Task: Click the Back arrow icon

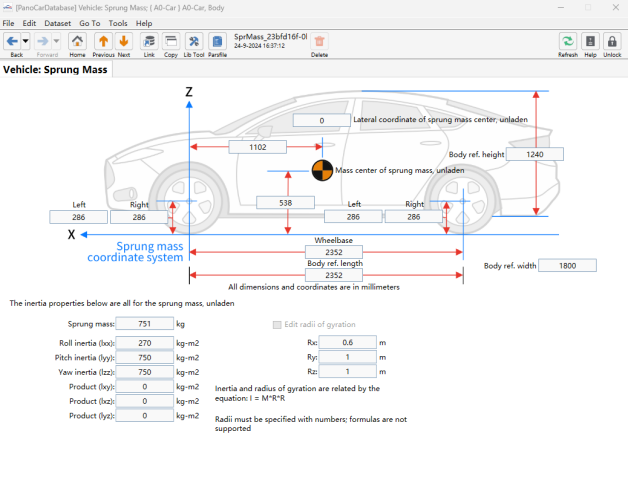Action: (12, 41)
